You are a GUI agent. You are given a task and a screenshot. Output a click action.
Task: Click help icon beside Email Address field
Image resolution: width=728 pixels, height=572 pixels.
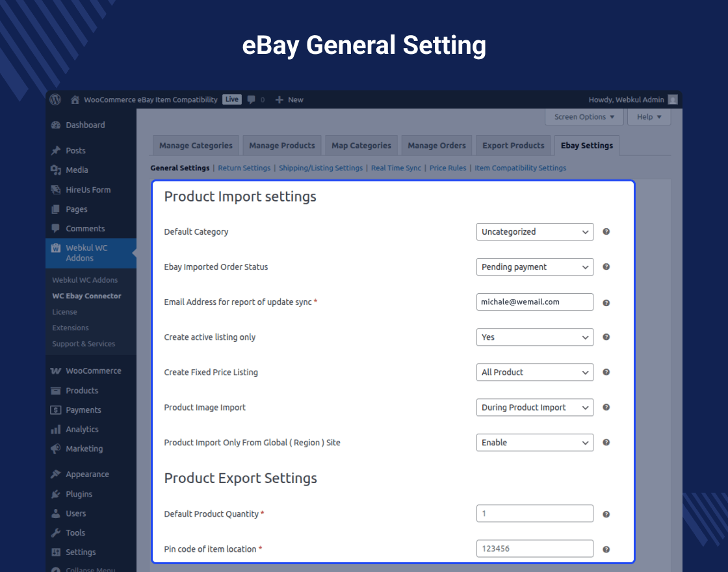click(606, 302)
